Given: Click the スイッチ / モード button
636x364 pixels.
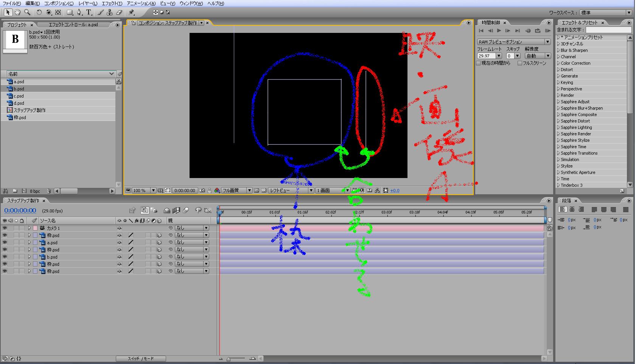Looking at the screenshot, I should pyautogui.click(x=141, y=358).
